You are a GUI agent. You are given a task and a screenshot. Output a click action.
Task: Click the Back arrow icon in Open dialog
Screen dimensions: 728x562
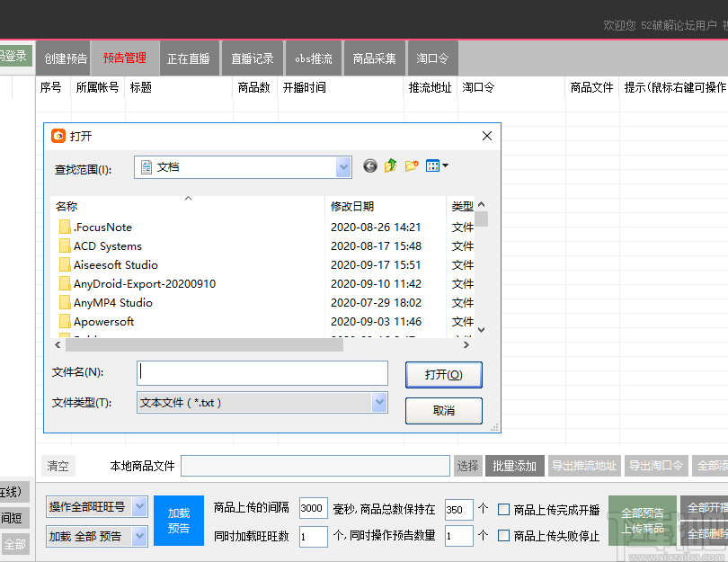(x=370, y=165)
